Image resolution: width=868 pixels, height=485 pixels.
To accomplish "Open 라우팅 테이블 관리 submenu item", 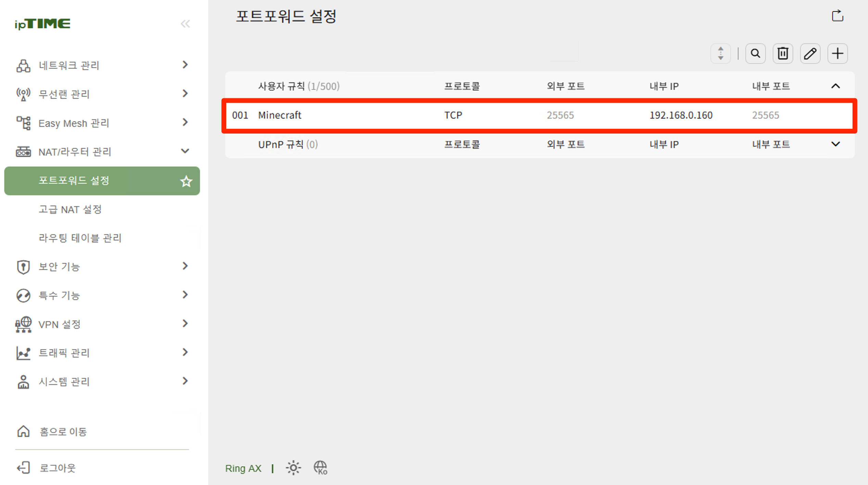I will pos(80,238).
